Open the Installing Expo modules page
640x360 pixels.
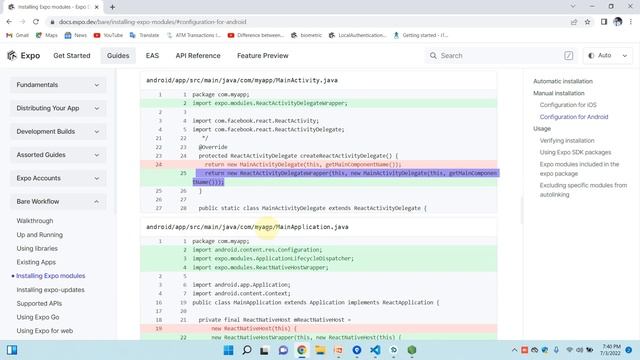(51, 276)
